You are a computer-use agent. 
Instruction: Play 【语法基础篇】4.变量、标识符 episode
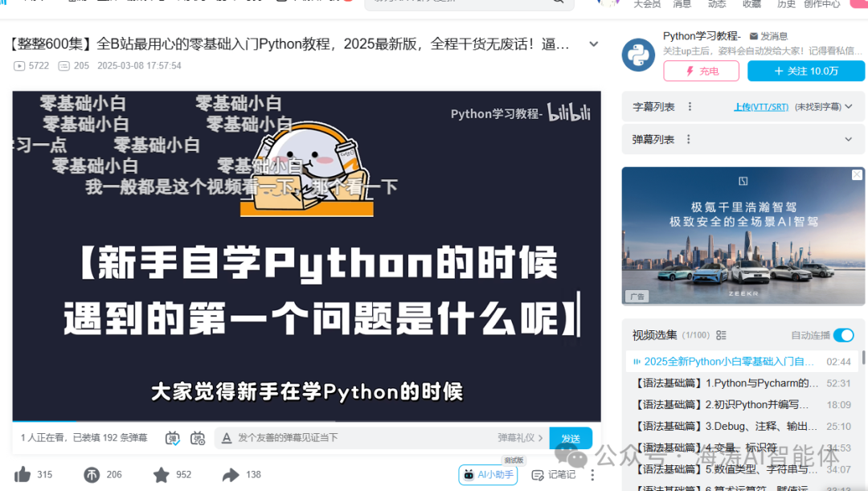742,448
